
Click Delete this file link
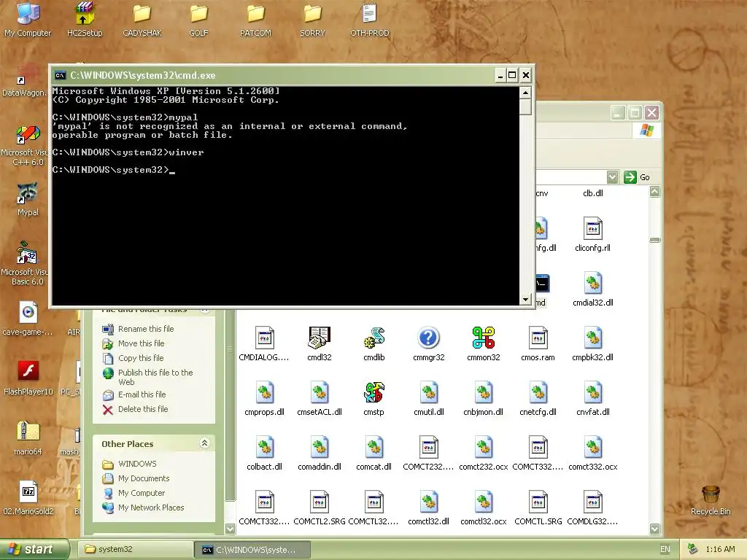coord(143,409)
